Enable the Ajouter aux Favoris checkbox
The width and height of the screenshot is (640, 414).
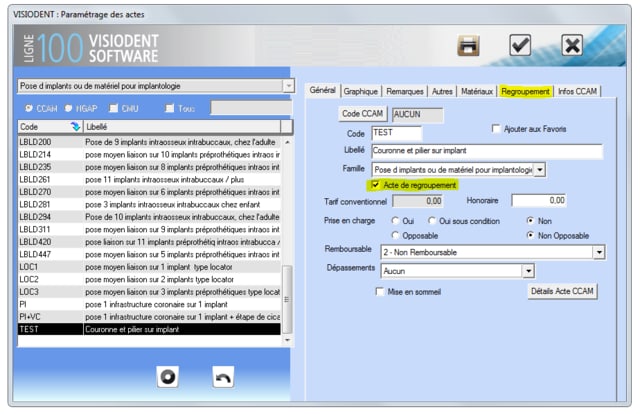click(496, 129)
